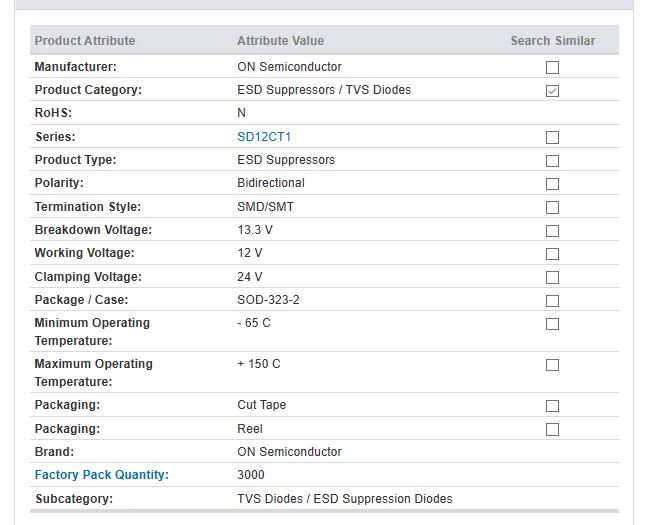The width and height of the screenshot is (661, 525).
Task: Click the Attribute Value column header
Action: click(x=280, y=40)
